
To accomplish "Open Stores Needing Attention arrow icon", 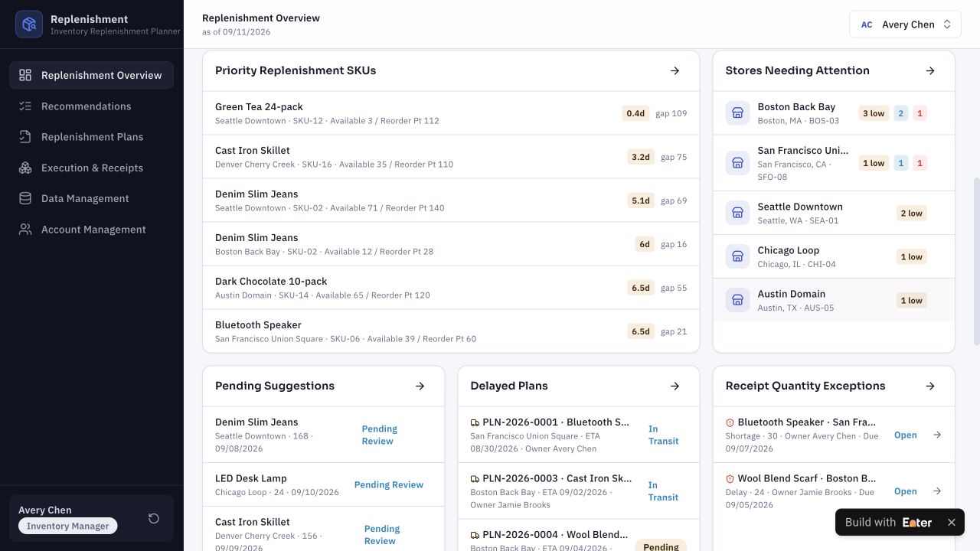I will tap(930, 70).
